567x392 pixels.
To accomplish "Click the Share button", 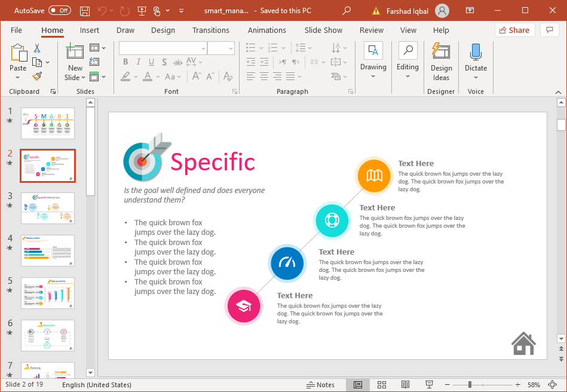I will click(x=514, y=30).
